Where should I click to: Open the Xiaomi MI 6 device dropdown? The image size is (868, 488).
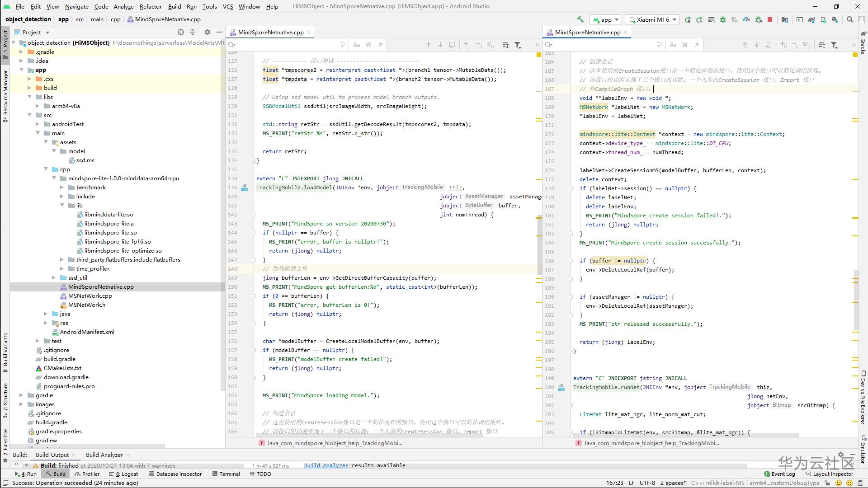pos(652,19)
